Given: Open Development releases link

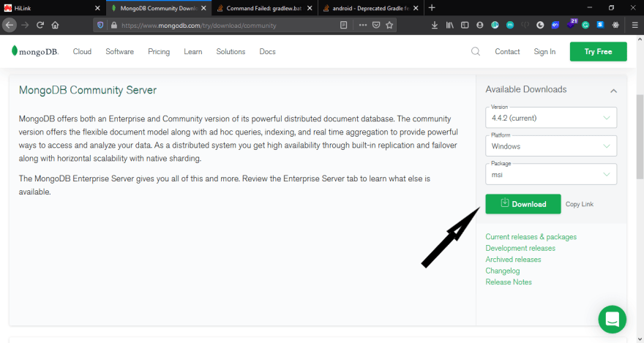Looking at the screenshot, I should click(520, 248).
